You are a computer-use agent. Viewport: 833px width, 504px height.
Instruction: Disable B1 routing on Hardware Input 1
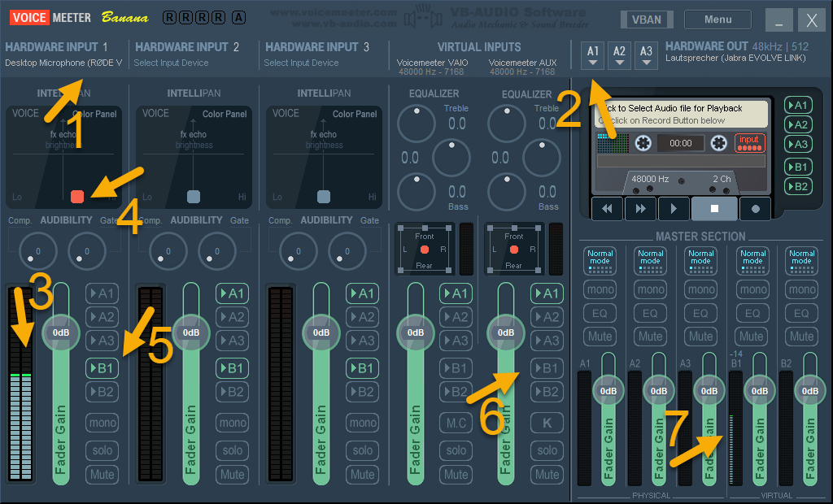(102, 368)
